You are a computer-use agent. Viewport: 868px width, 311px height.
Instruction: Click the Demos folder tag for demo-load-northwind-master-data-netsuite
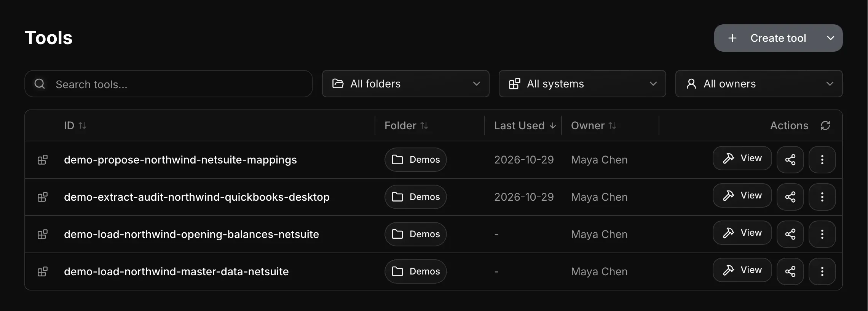[x=416, y=271]
